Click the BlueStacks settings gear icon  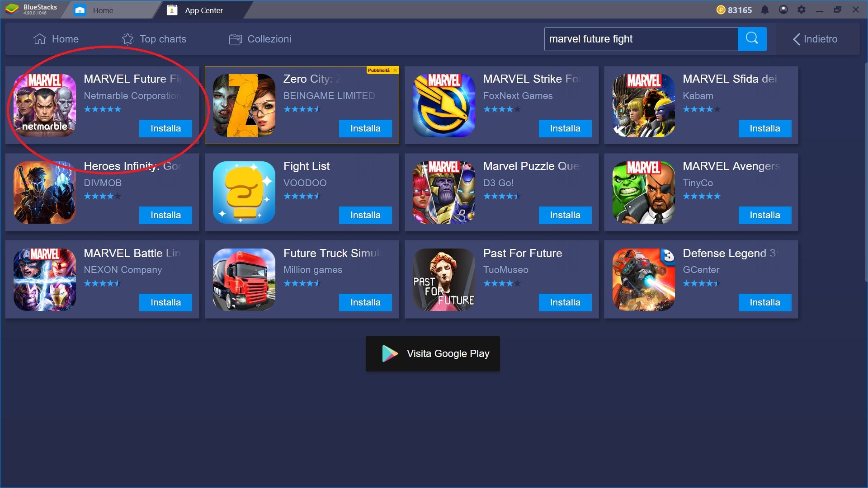click(x=801, y=9)
